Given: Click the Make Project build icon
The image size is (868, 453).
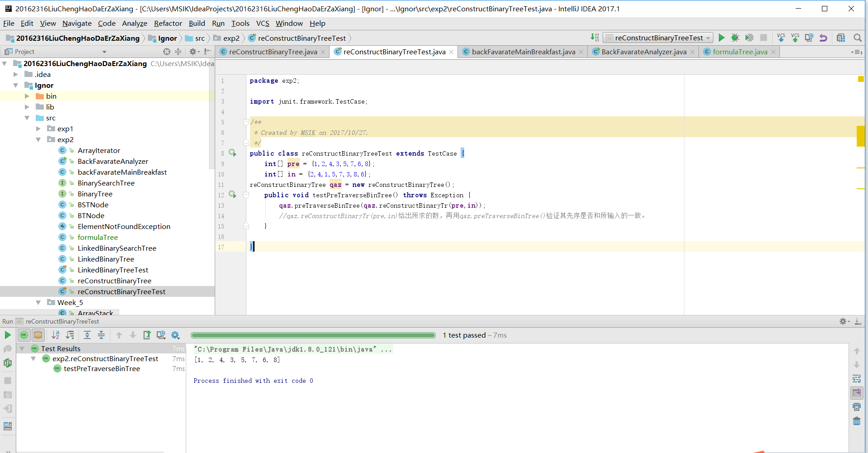Looking at the screenshot, I should coord(595,38).
